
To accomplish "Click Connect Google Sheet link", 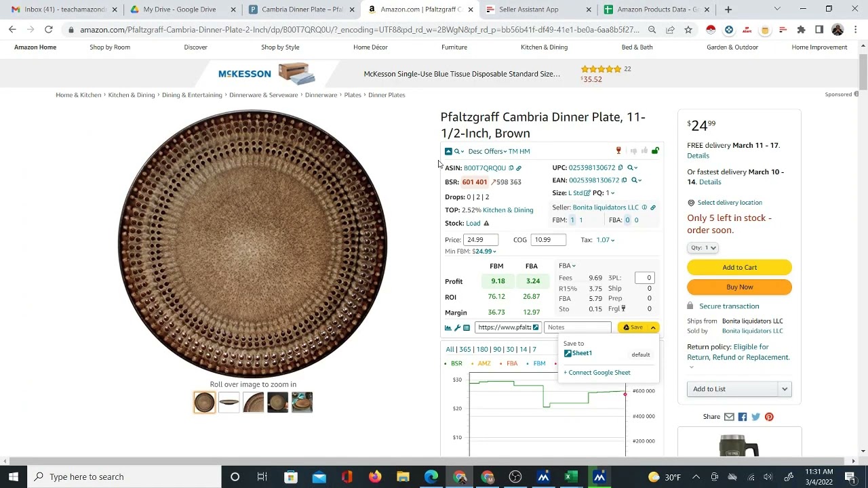I will (597, 373).
